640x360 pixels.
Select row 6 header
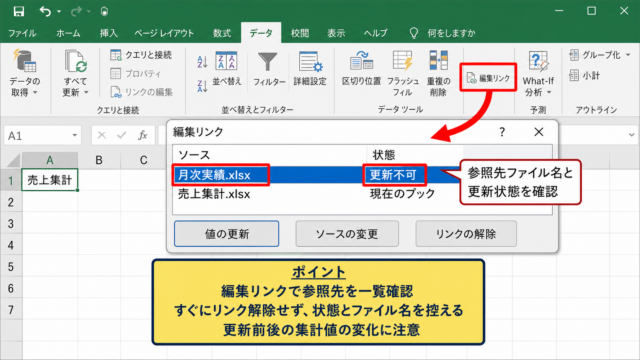[11, 289]
